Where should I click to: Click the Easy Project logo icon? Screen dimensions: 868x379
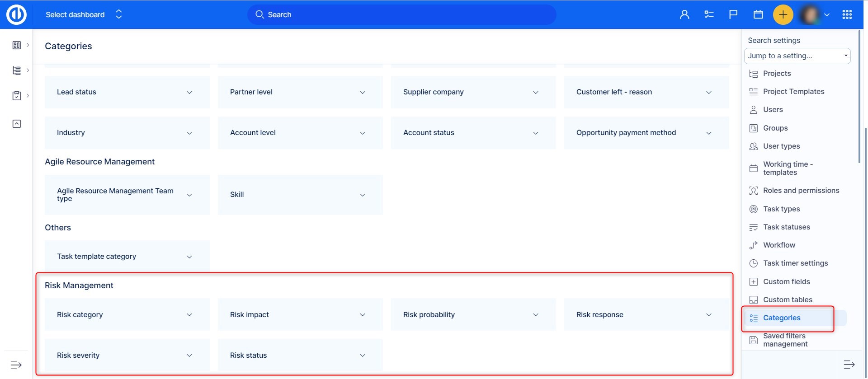coord(16,14)
